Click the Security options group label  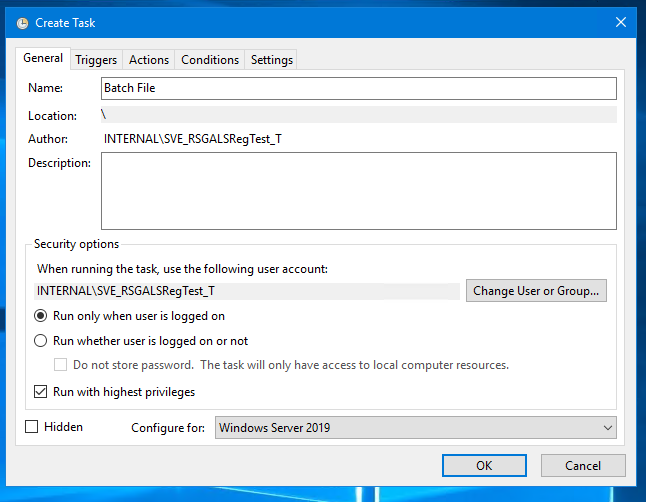coord(76,244)
